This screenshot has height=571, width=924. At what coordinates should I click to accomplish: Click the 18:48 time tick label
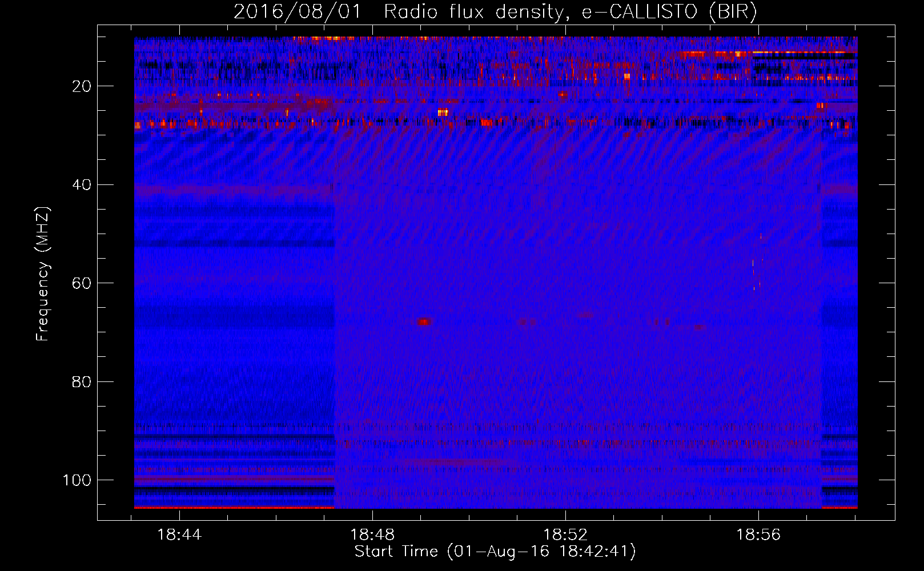[x=372, y=534]
